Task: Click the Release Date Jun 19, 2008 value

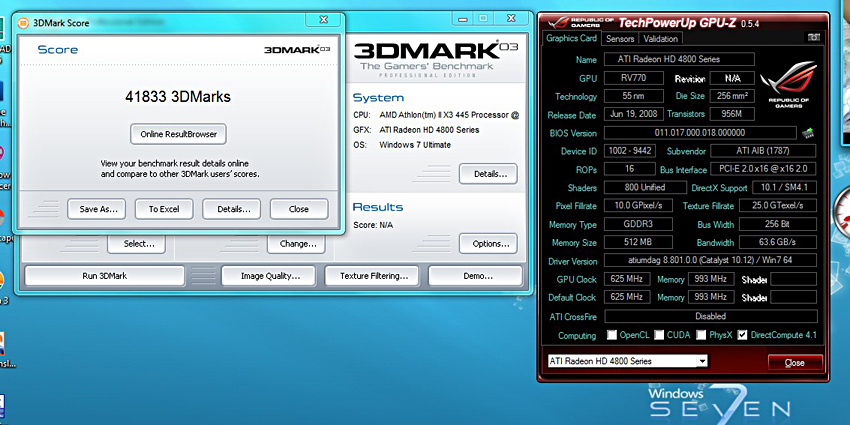Action: [633, 114]
